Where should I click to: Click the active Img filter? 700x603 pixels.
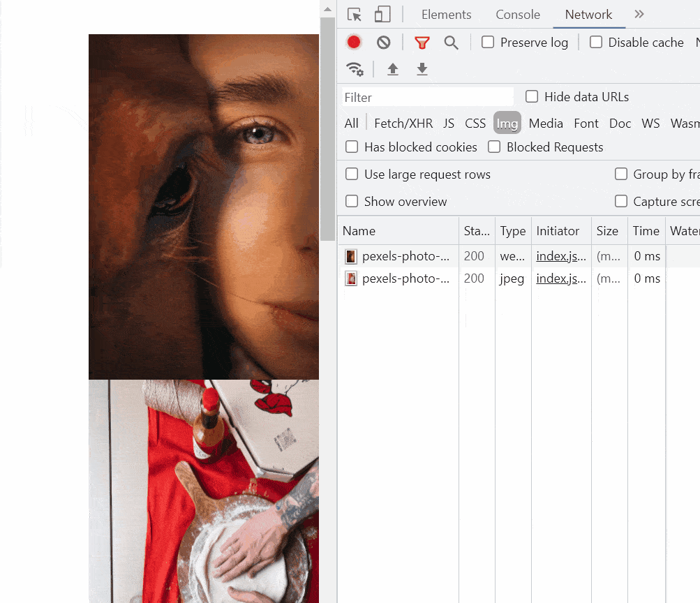click(x=507, y=124)
